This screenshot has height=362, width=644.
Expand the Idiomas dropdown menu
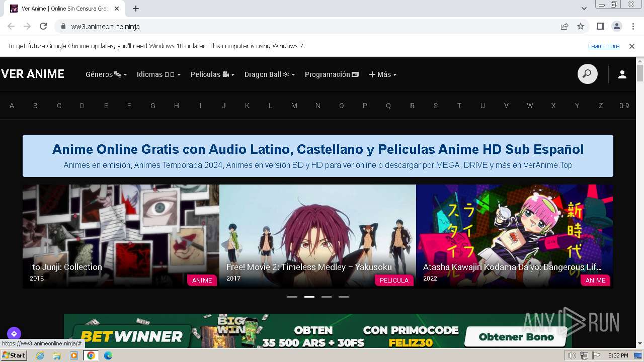click(x=158, y=74)
